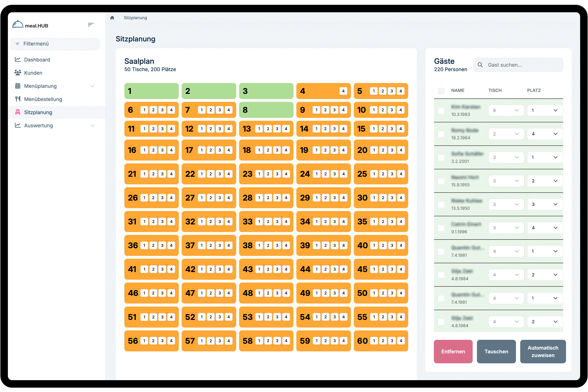Select the green table 8 tile
The width and height of the screenshot is (588, 392).
coord(266,110)
